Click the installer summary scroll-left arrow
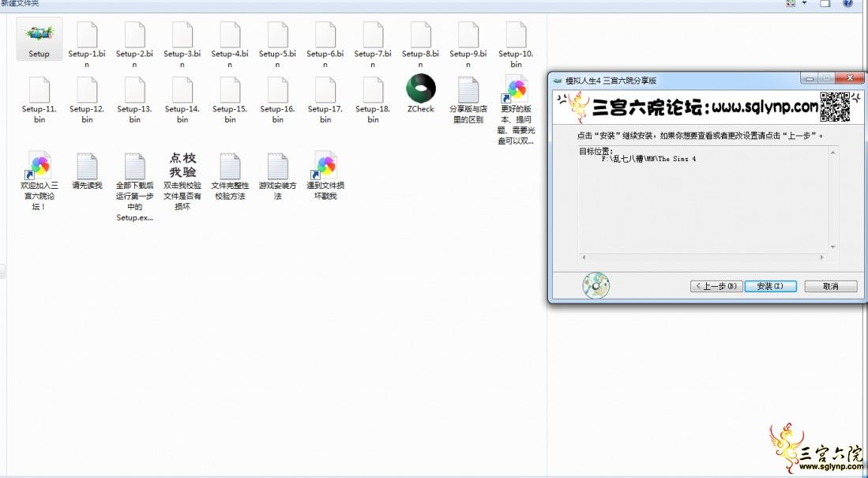Screen dimensions: 868x478 584,258
